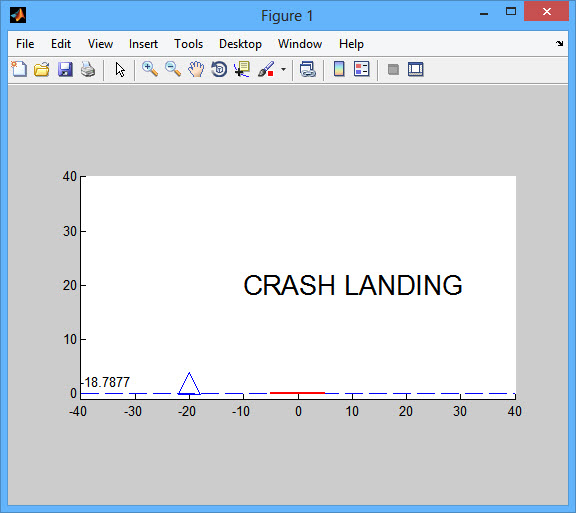576x513 pixels.
Task: Open the Tools menu
Action: coord(188,44)
